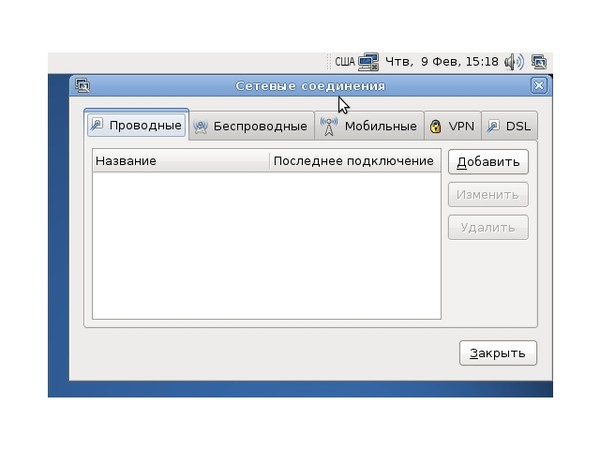Click the plug icon on Проводные tab
This screenshot has height=450, width=600.
pos(97,125)
